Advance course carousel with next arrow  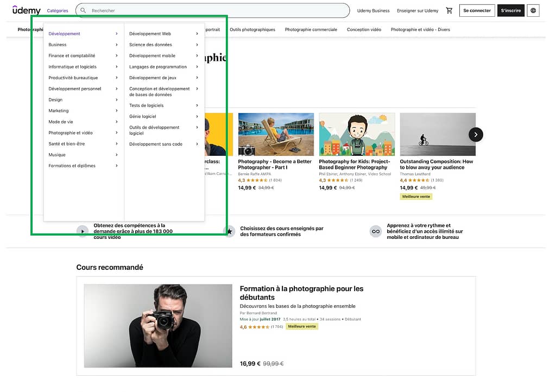coord(476,135)
